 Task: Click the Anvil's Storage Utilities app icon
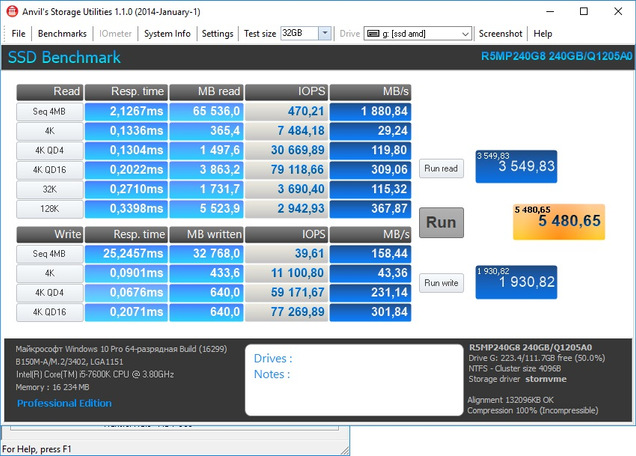12,11
